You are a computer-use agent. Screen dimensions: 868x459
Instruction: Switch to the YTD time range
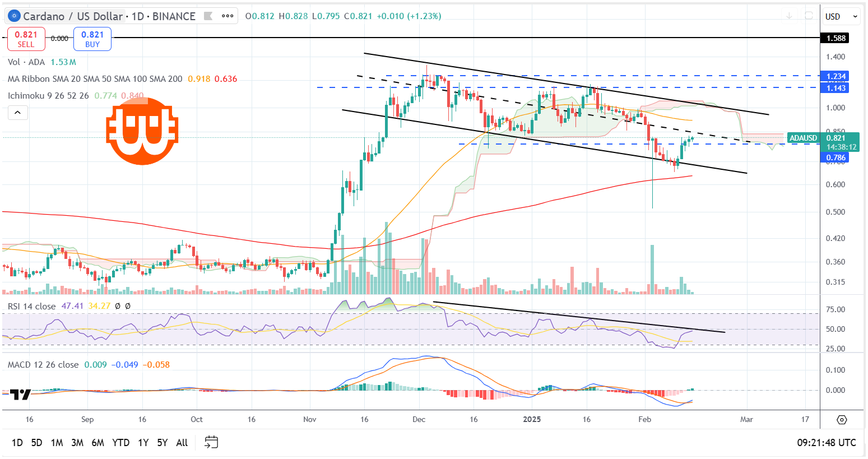pyautogui.click(x=120, y=442)
